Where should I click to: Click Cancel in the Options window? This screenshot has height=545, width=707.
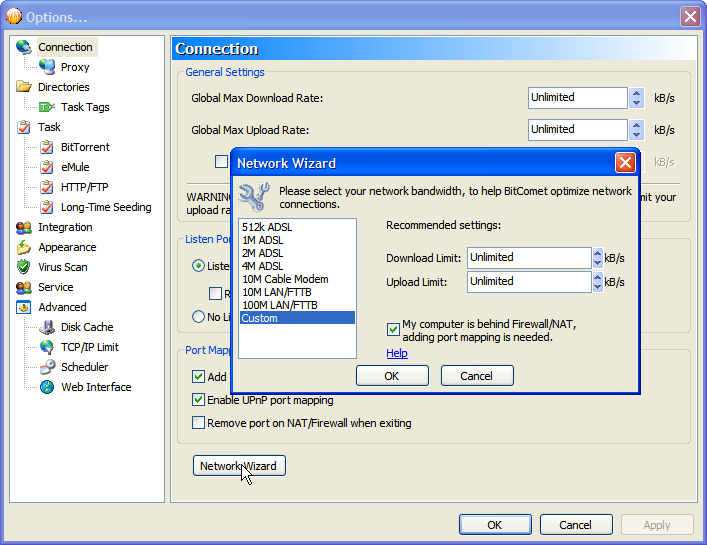point(576,525)
